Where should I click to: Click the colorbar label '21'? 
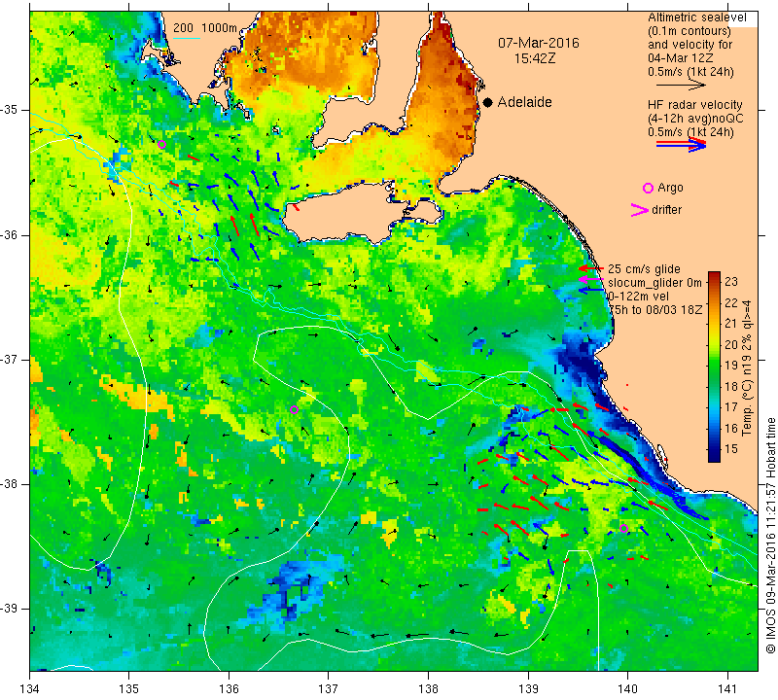pyautogui.click(x=731, y=324)
